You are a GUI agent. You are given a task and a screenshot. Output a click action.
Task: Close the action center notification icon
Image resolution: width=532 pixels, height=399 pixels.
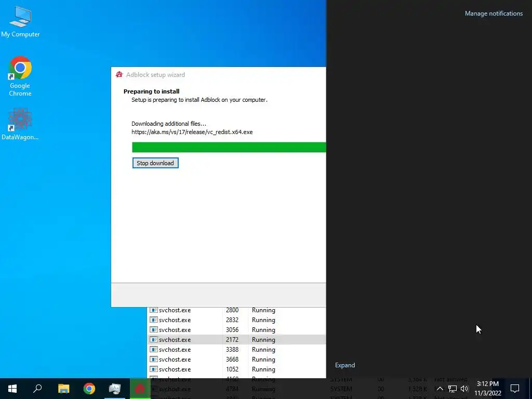click(515, 389)
